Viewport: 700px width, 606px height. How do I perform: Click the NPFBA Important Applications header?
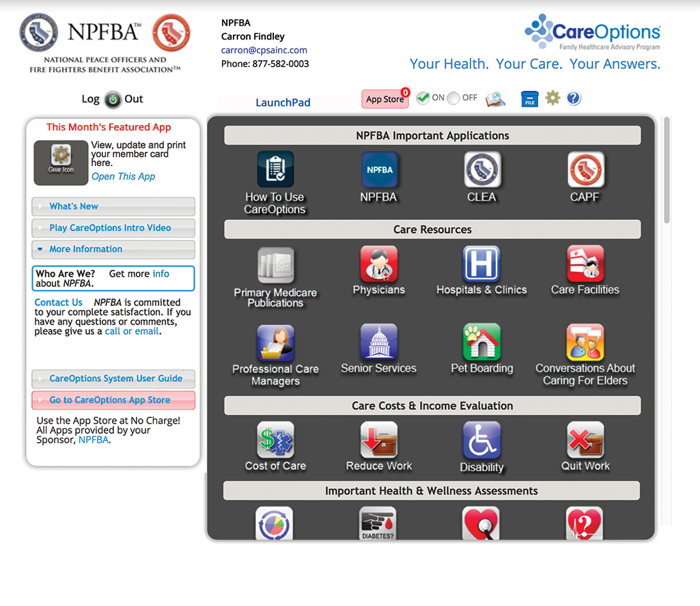432,135
